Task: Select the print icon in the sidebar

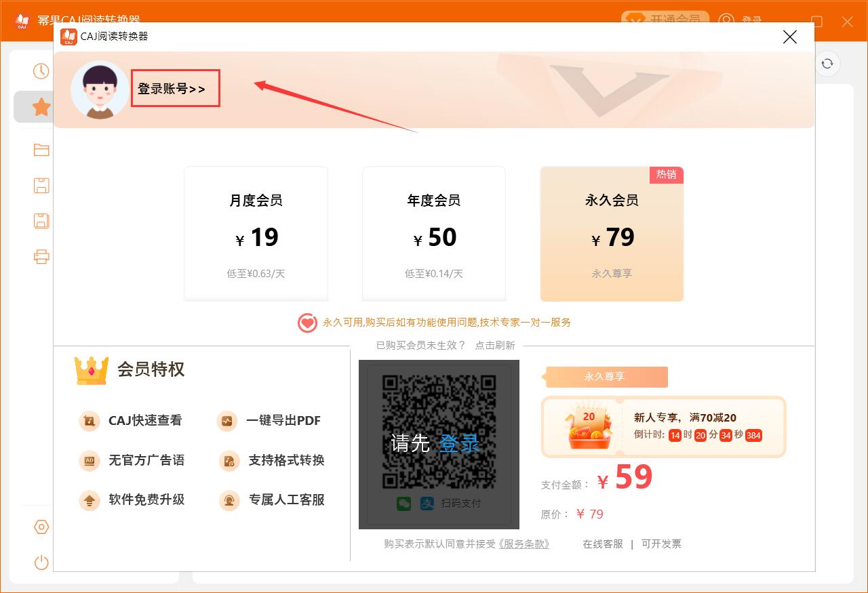Action: pos(41,256)
